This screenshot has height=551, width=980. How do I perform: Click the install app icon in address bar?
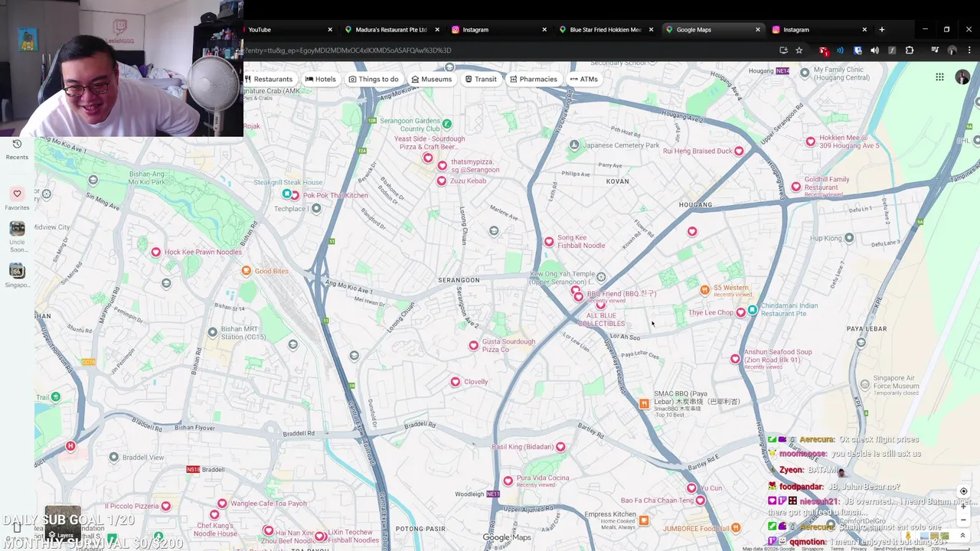pos(783,51)
